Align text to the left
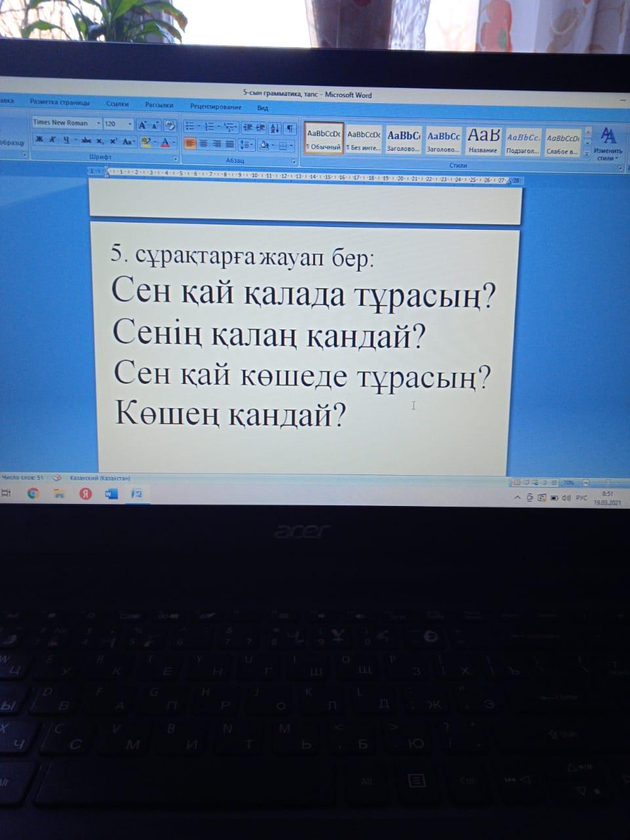Screen dimensions: 630x840 pyautogui.click(x=190, y=143)
